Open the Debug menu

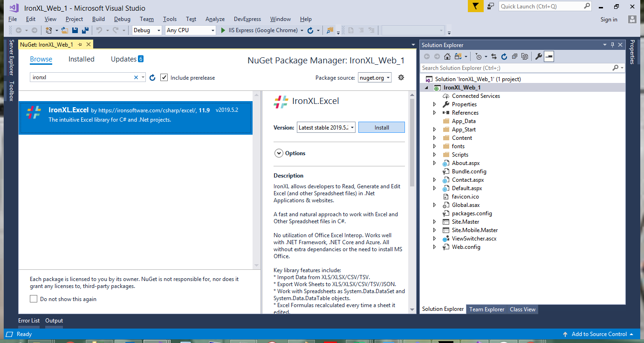pyautogui.click(x=122, y=19)
